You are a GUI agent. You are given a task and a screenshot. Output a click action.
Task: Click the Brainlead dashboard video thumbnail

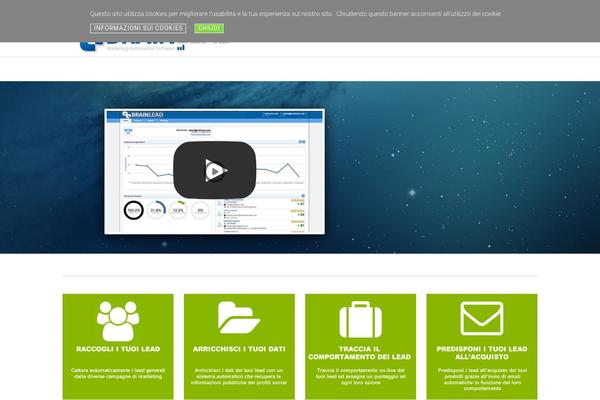tap(214, 171)
